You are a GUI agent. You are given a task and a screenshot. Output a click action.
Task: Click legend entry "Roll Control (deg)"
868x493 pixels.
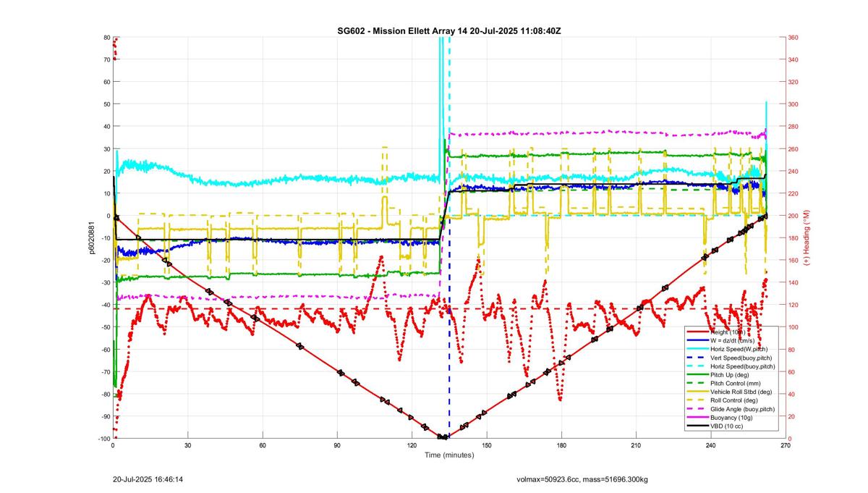point(736,401)
